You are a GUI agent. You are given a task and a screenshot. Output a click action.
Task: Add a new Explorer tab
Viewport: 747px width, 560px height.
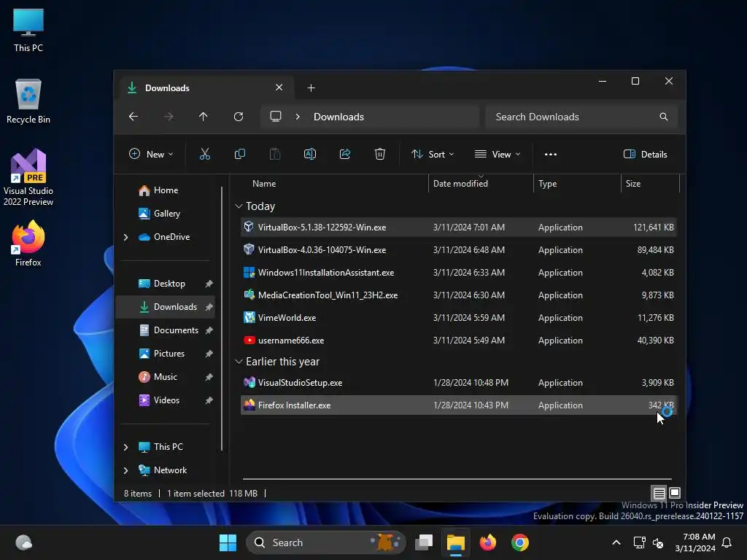click(311, 87)
